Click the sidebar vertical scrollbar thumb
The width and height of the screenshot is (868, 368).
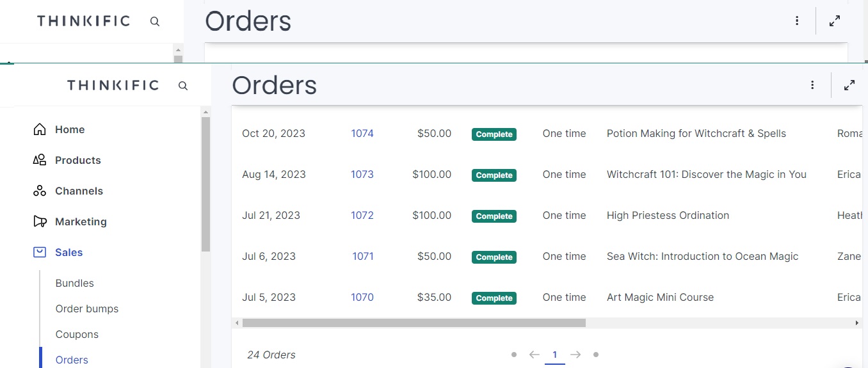(205, 184)
